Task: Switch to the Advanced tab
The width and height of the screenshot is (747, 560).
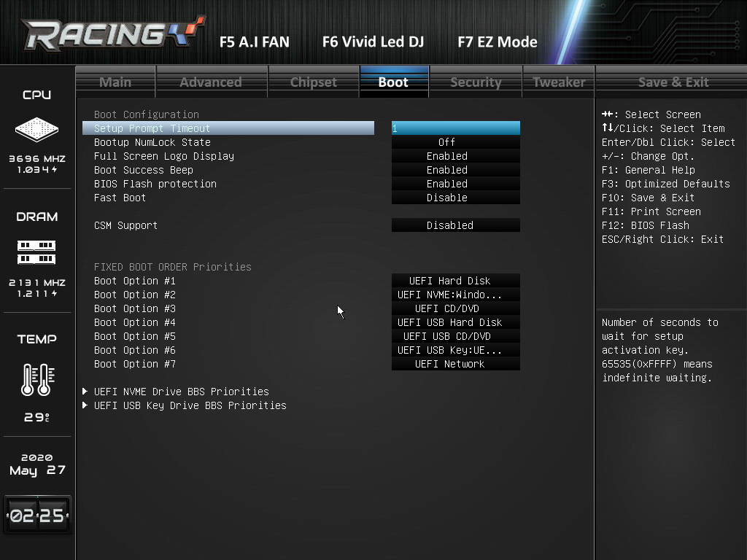Action: coord(211,82)
